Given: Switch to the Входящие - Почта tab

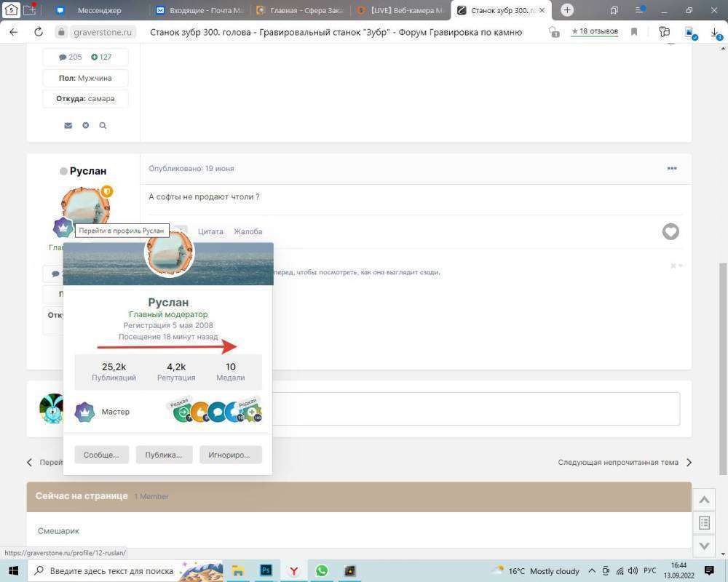Looking at the screenshot, I should [200, 11].
